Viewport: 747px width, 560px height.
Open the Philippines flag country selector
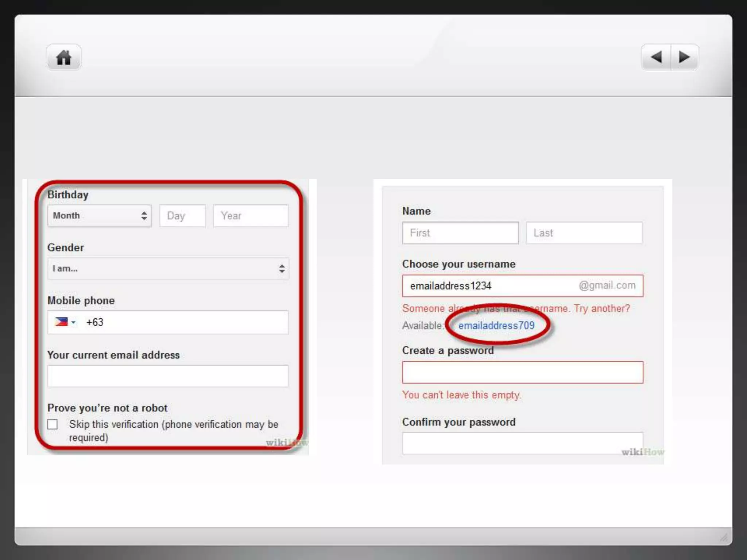pos(65,322)
